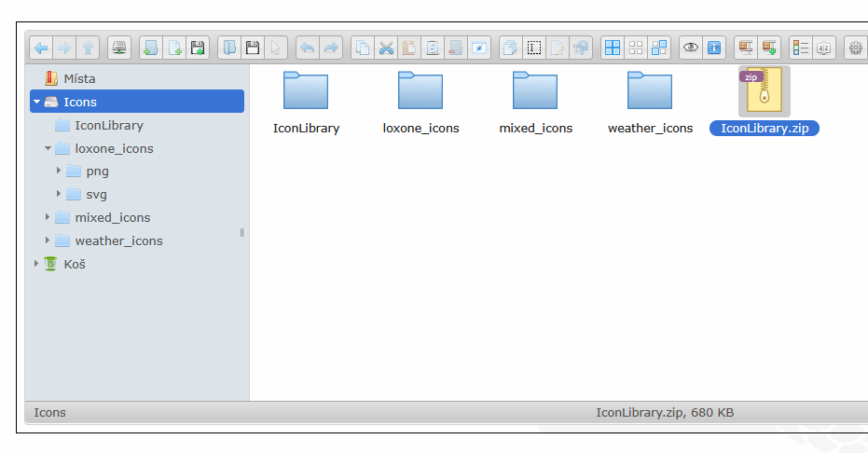Collapse the loxone_icons tree node arrow
Screen dimensions: 868x453
click(x=48, y=148)
